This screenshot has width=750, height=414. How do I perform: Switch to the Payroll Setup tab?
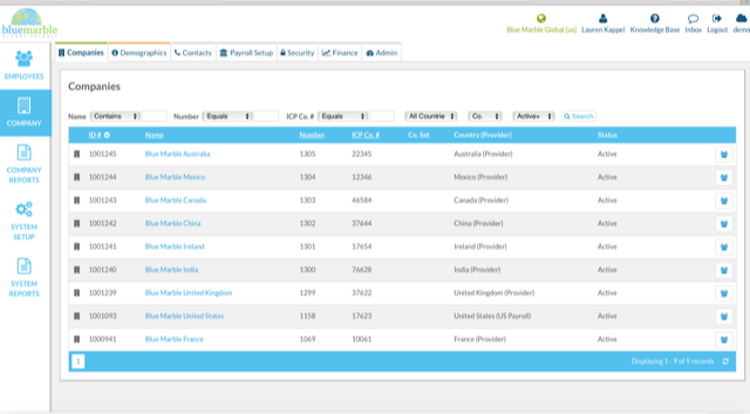(246, 53)
